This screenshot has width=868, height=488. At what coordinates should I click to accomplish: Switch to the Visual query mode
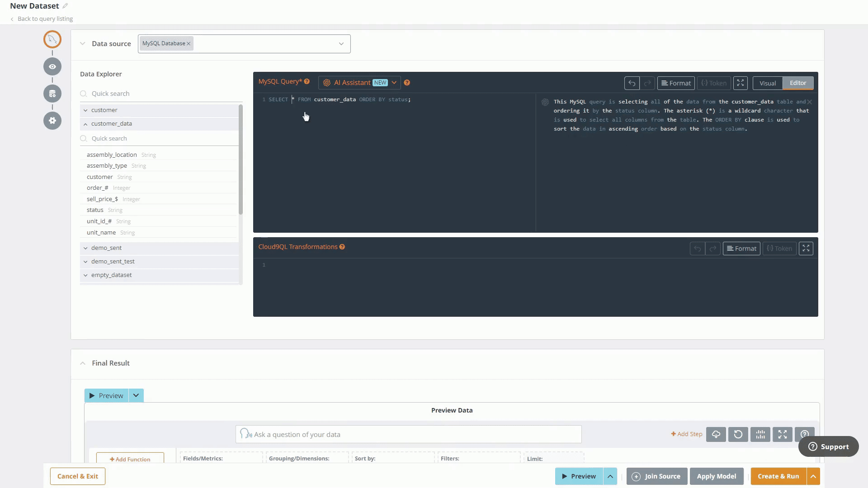click(768, 83)
